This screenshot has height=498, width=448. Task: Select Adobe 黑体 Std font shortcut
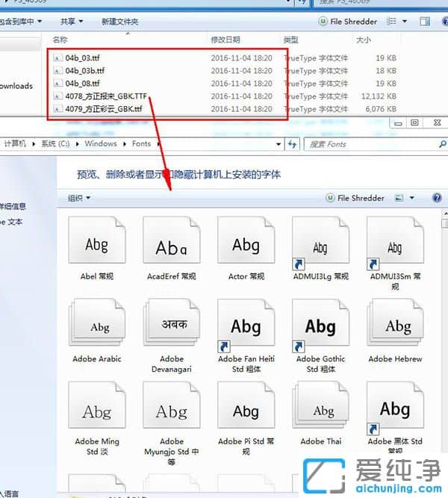coord(395,408)
